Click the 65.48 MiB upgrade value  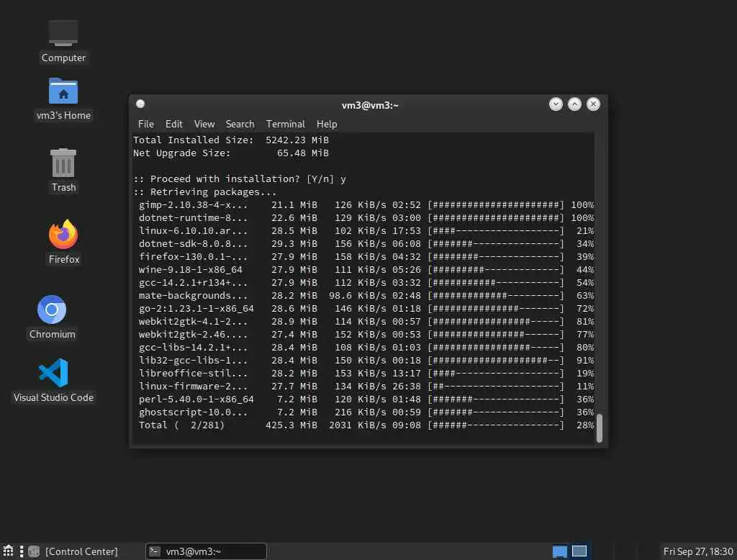pyautogui.click(x=303, y=153)
